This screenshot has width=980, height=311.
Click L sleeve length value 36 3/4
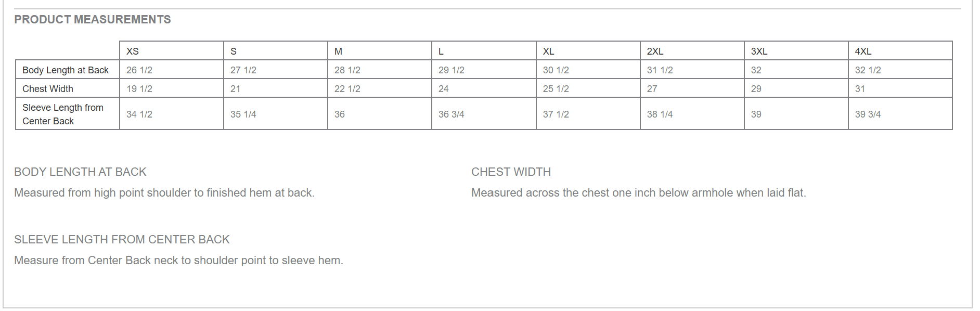(451, 114)
